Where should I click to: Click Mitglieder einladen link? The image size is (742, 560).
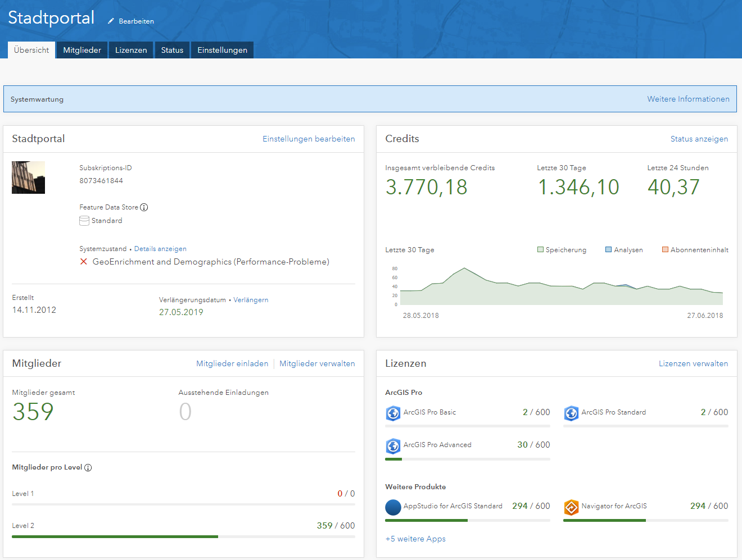(x=232, y=363)
